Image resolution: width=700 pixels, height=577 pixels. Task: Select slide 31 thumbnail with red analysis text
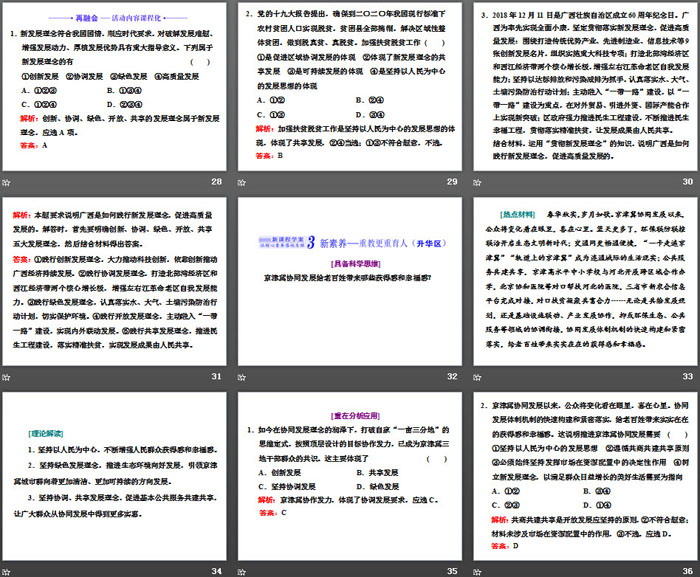point(115,281)
